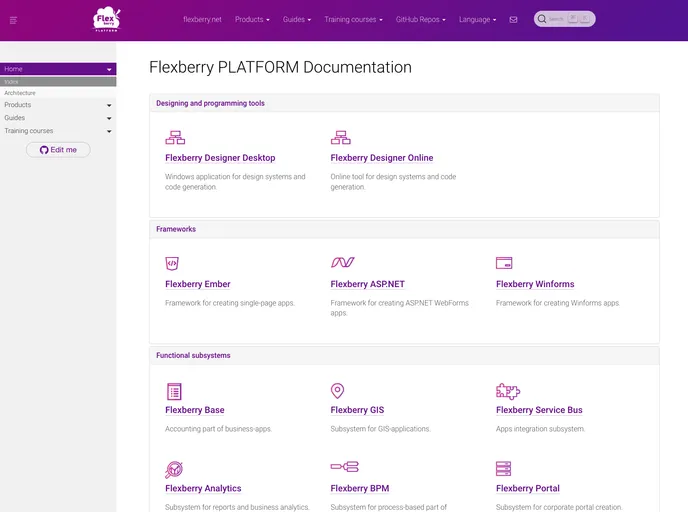Screen dimensions: 688x512
Task: Click 'Flexberry PLATFORM Documentation' page title
Action: [x=280, y=67]
